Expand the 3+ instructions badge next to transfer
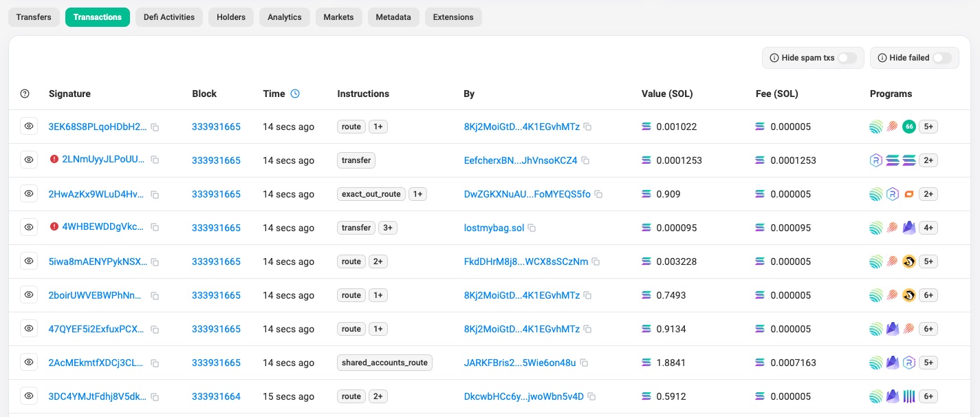The width and height of the screenshot is (980, 417). click(388, 228)
